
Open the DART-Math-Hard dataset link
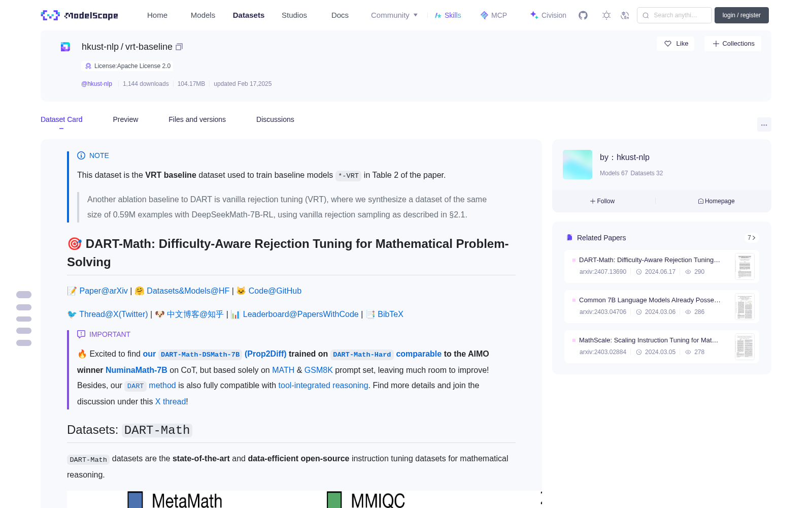pos(362,355)
